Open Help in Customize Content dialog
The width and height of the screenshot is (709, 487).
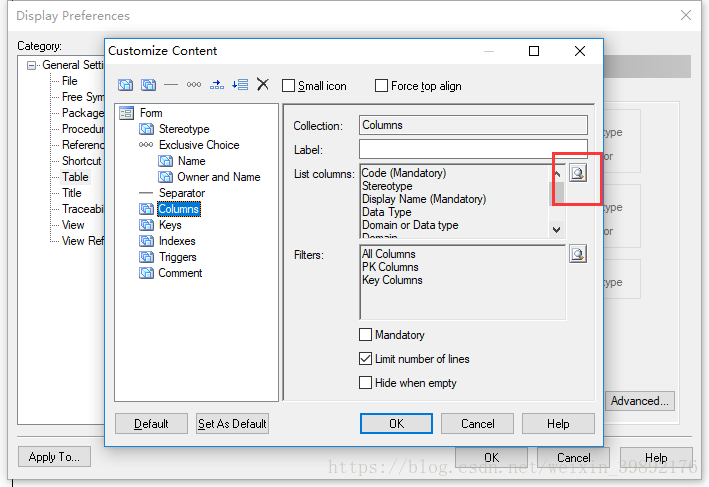[558, 424]
